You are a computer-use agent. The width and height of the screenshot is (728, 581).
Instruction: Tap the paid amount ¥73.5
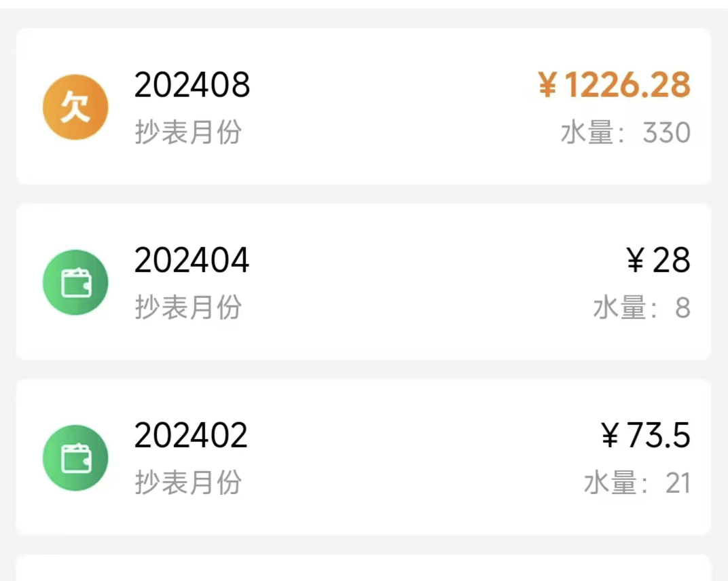coord(646,436)
